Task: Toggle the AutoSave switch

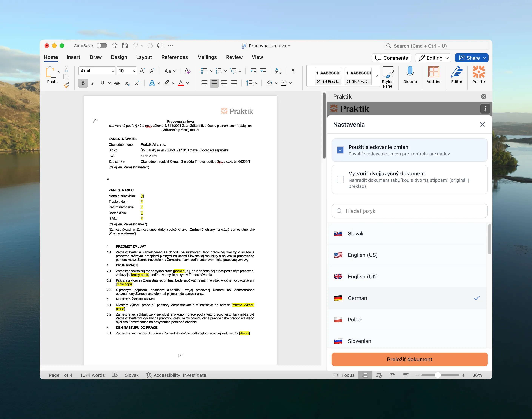Action: point(102,46)
